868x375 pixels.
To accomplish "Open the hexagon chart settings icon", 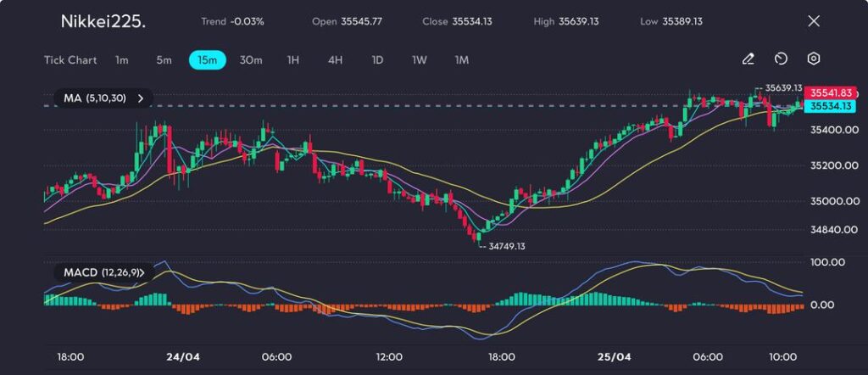I will (813, 59).
